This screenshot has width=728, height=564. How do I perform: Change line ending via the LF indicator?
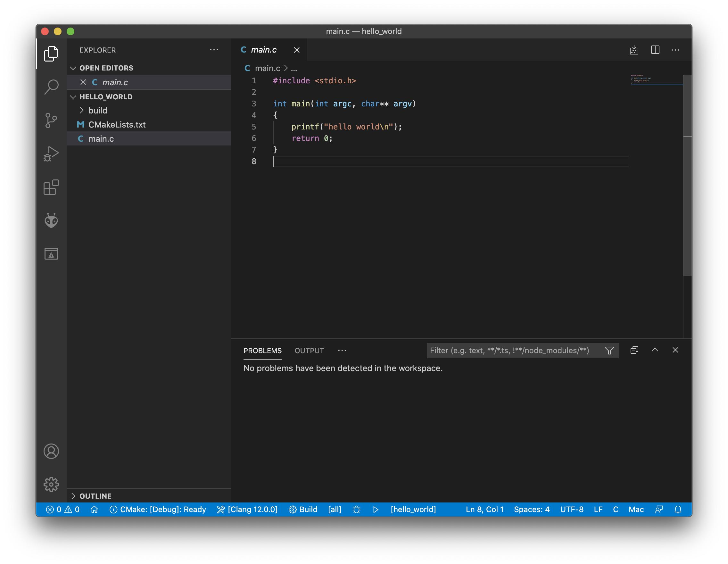coord(598,509)
